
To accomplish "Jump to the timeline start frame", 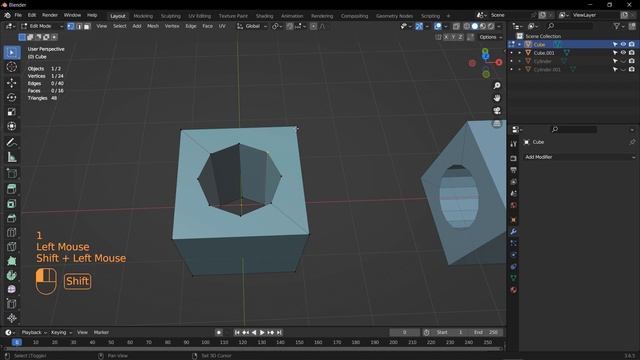I will (x=237, y=333).
